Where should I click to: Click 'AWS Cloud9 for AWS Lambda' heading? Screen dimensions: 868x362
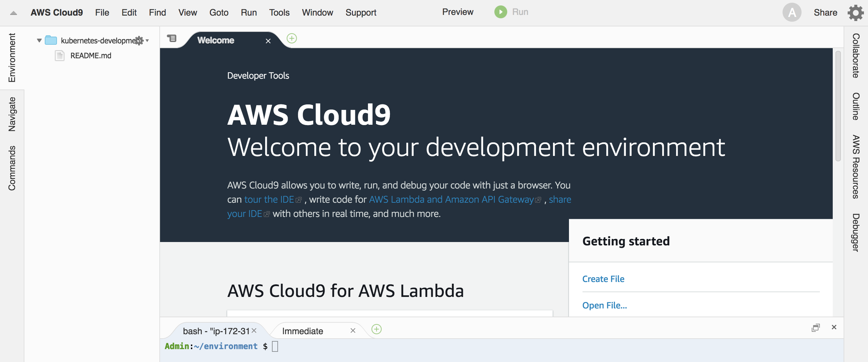[346, 291]
